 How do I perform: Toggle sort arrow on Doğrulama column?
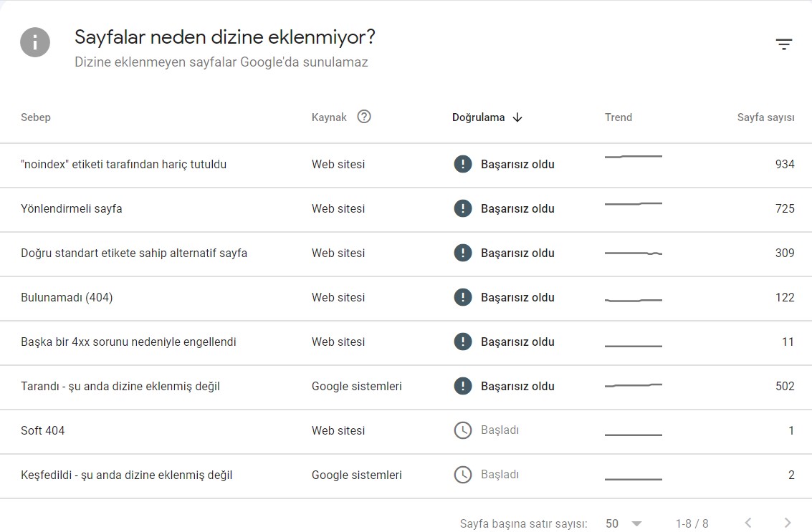[517, 117]
